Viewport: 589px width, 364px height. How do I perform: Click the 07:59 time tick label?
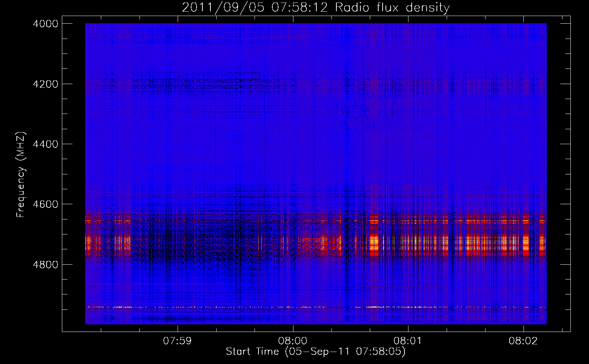tap(177, 341)
